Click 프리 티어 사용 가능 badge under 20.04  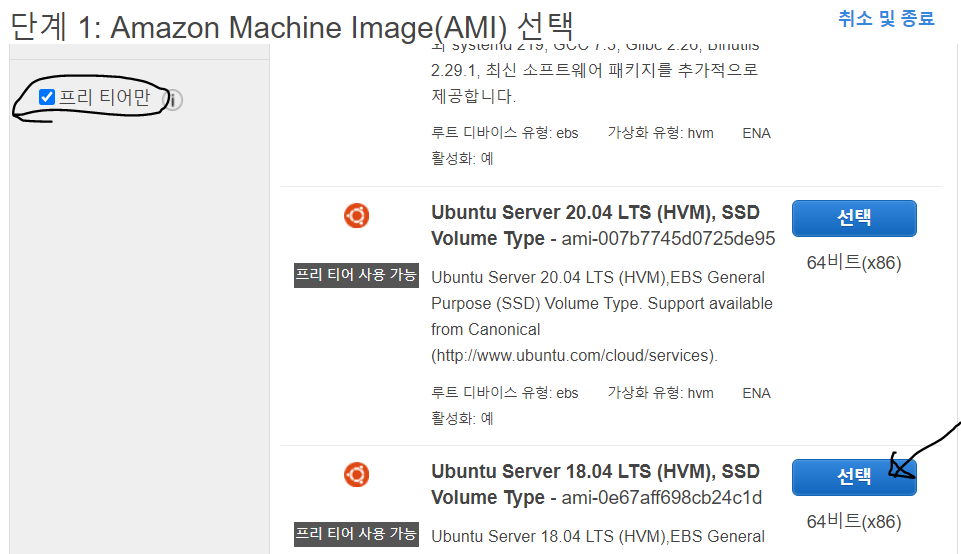coord(356,275)
